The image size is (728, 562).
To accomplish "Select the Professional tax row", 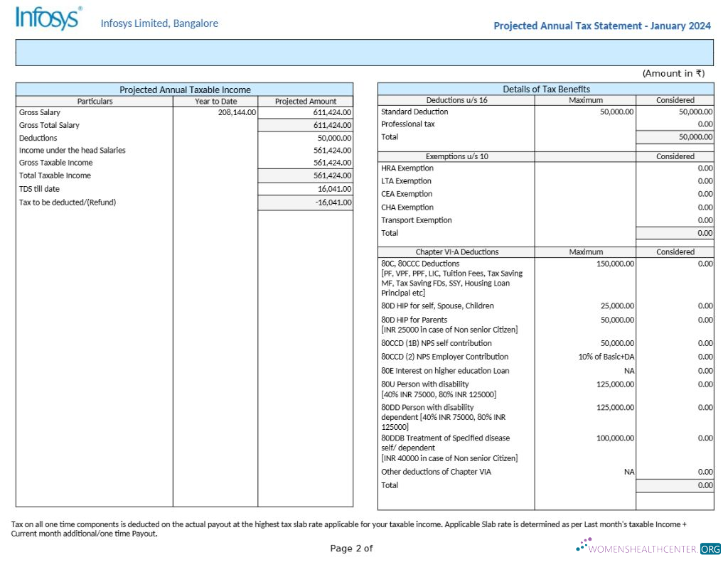I will [409, 124].
